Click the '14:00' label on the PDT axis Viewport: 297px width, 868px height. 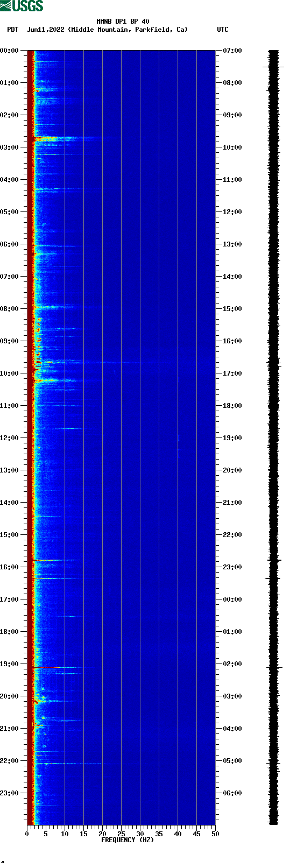coord(10,503)
